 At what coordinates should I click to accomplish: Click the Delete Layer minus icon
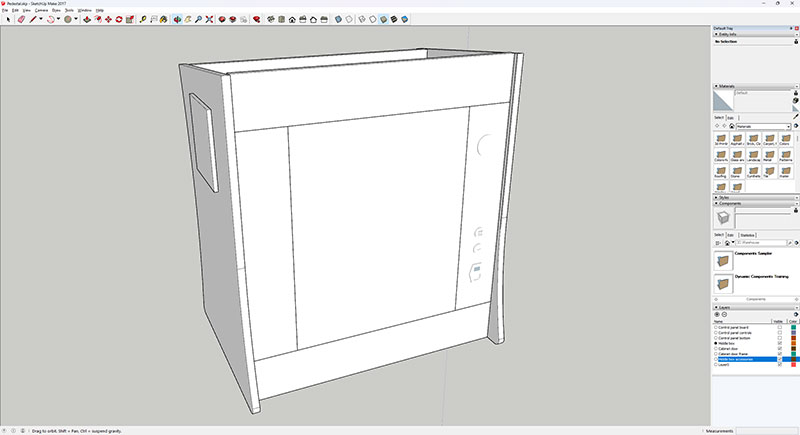coord(724,314)
